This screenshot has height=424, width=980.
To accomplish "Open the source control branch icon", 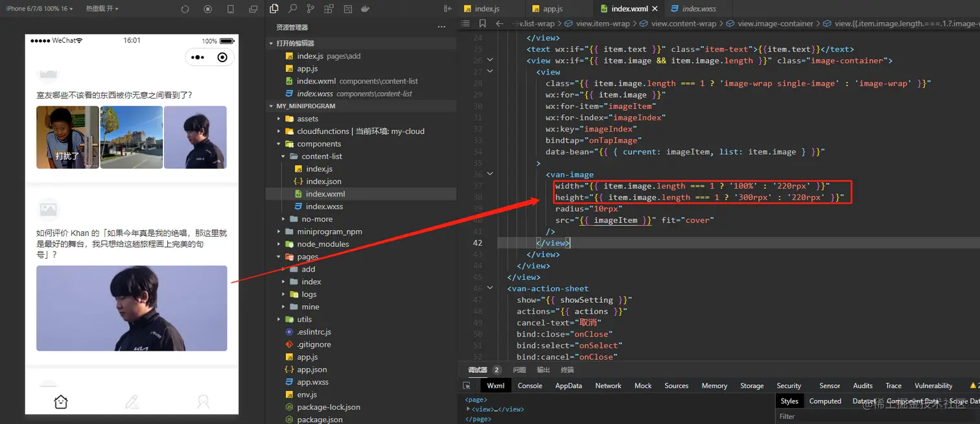I will point(311,8).
